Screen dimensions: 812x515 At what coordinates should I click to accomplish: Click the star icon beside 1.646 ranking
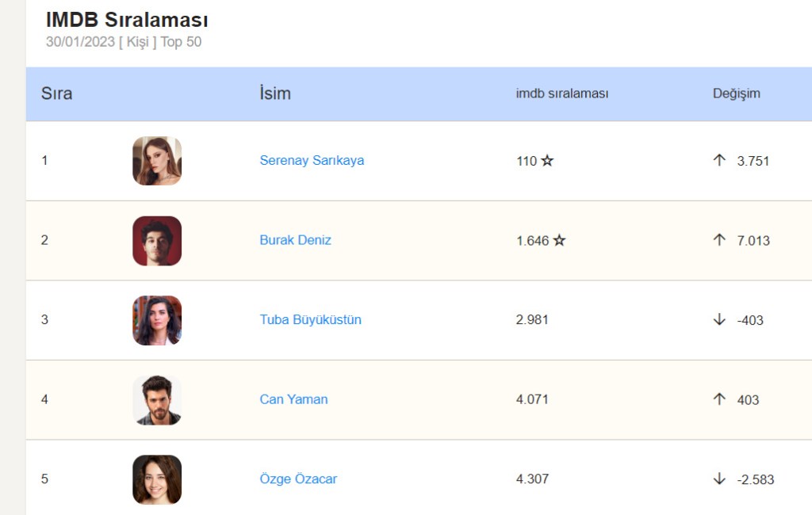click(x=559, y=240)
